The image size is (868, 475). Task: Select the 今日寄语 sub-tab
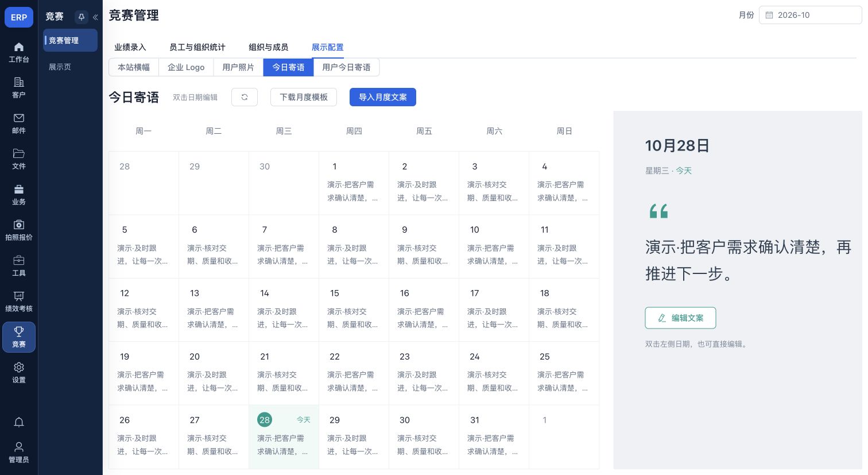click(x=288, y=67)
